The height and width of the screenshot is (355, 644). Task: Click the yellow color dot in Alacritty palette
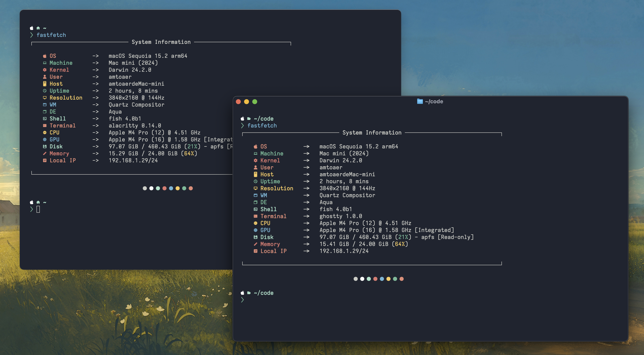tap(177, 188)
